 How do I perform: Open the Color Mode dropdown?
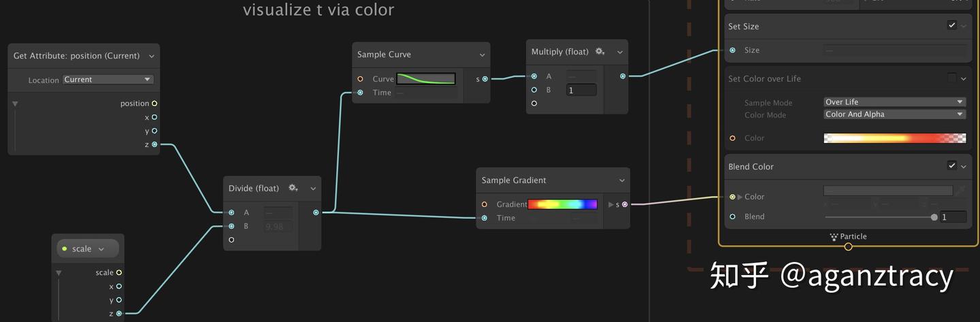tap(894, 114)
